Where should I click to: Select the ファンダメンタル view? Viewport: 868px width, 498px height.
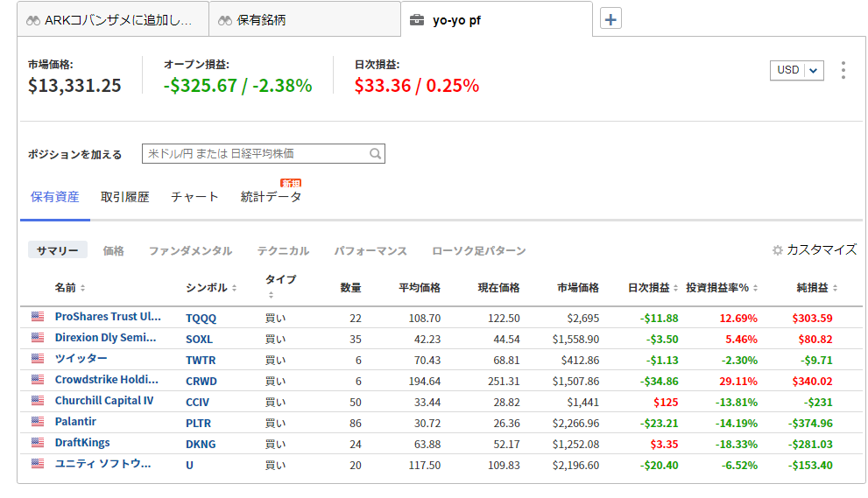190,250
